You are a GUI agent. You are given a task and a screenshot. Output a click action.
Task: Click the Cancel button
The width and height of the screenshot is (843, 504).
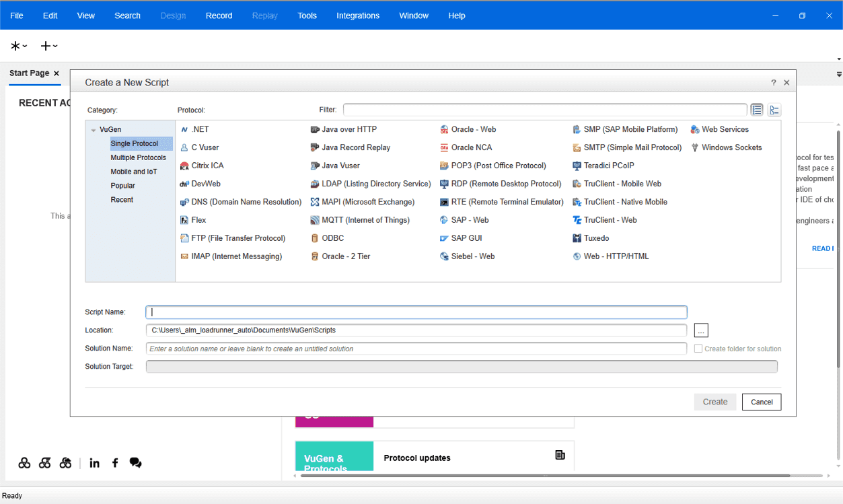tap(762, 402)
